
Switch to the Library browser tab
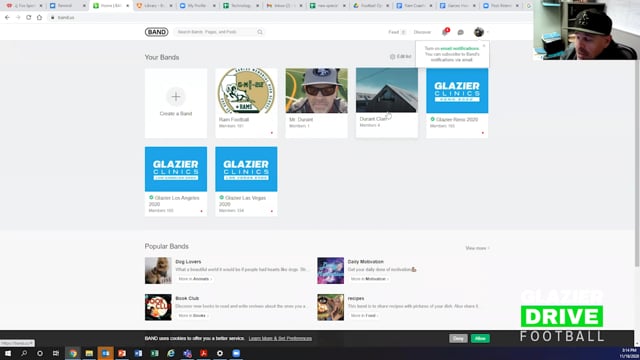(x=154, y=6)
